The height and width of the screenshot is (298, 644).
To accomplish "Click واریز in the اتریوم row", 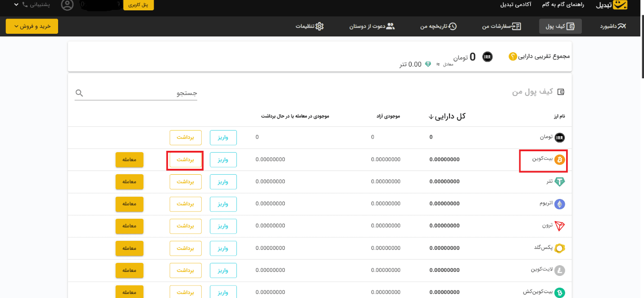I will (223, 204).
